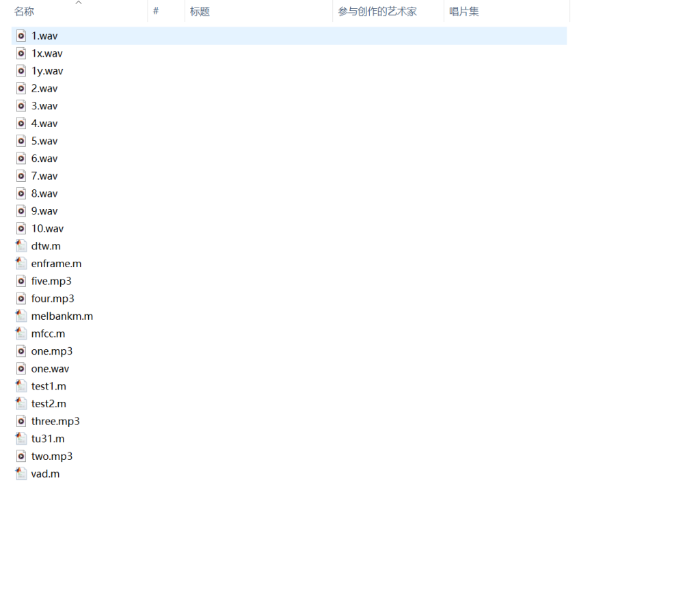Click the audio icon of 1.wav
The width and height of the screenshot is (700, 600).
[x=21, y=36]
